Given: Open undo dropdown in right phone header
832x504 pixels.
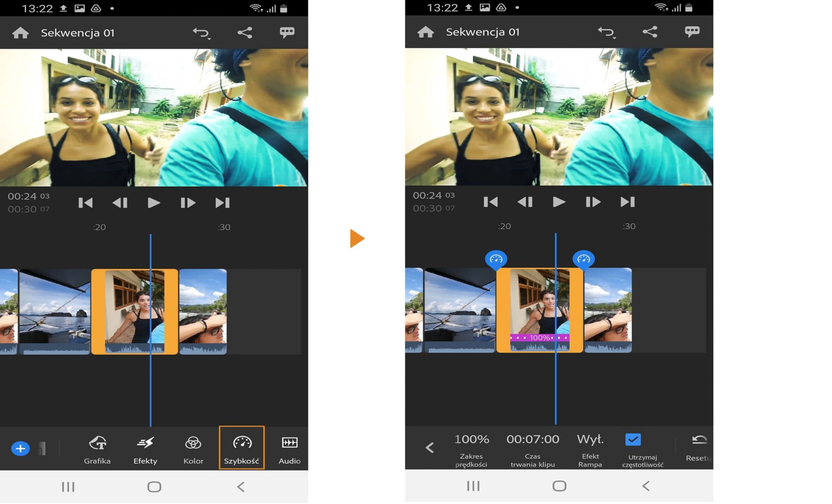Looking at the screenshot, I should (607, 32).
